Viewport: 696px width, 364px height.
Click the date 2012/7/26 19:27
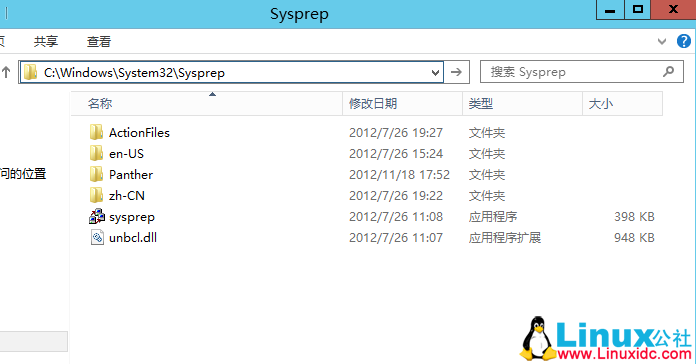(396, 133)
